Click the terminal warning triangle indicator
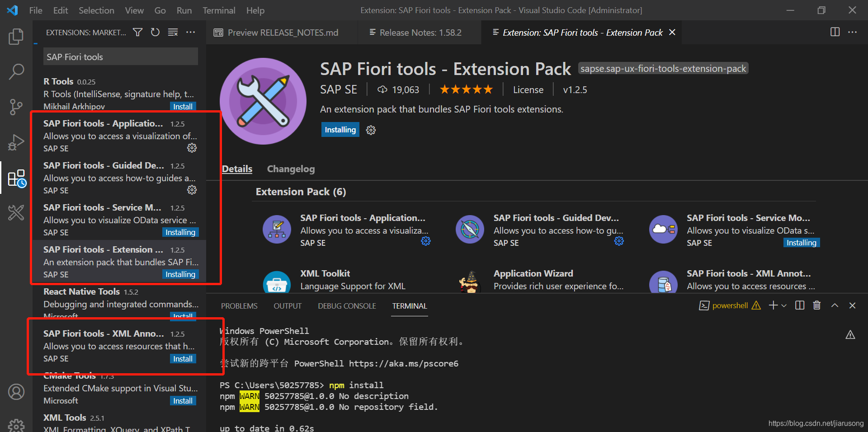 tap(850, 335)
